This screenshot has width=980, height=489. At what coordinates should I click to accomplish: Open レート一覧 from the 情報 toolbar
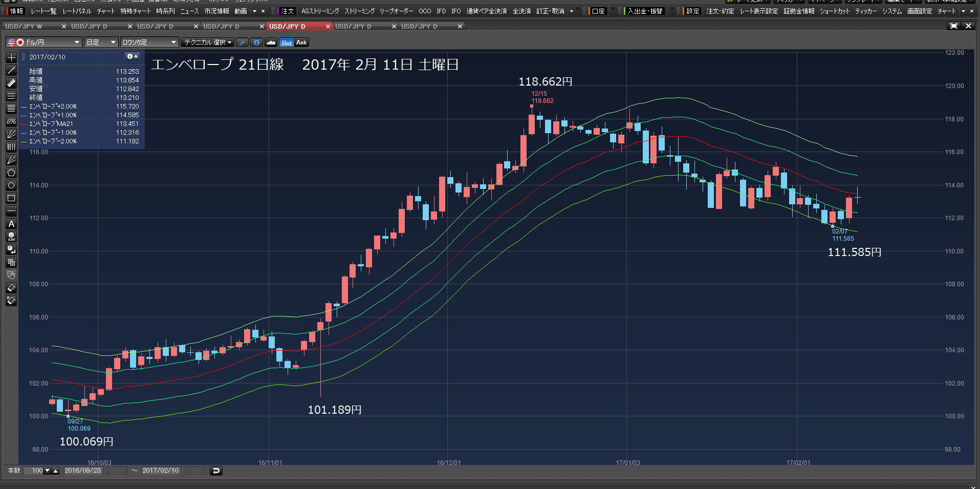(43, 11)
